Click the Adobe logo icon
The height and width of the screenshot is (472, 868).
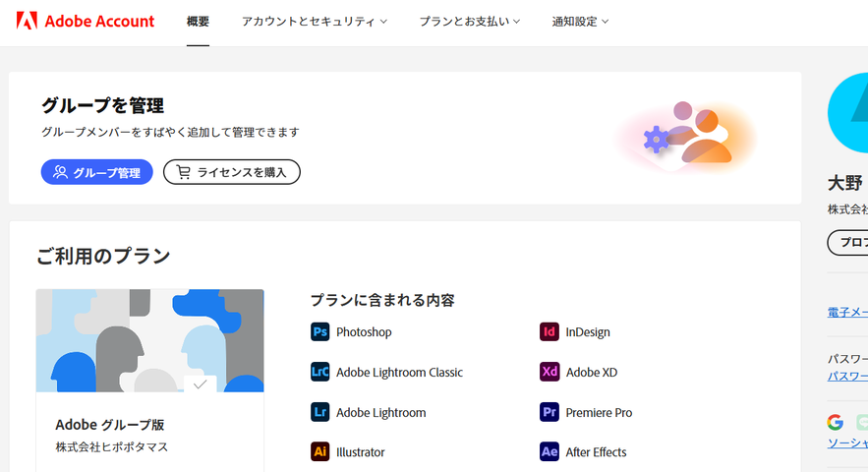27,21
